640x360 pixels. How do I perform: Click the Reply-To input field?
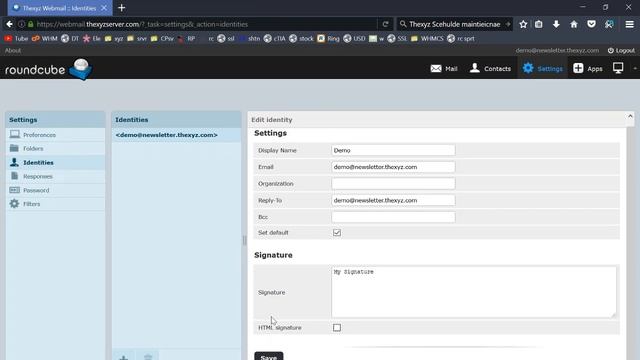[x=393, y=200]
